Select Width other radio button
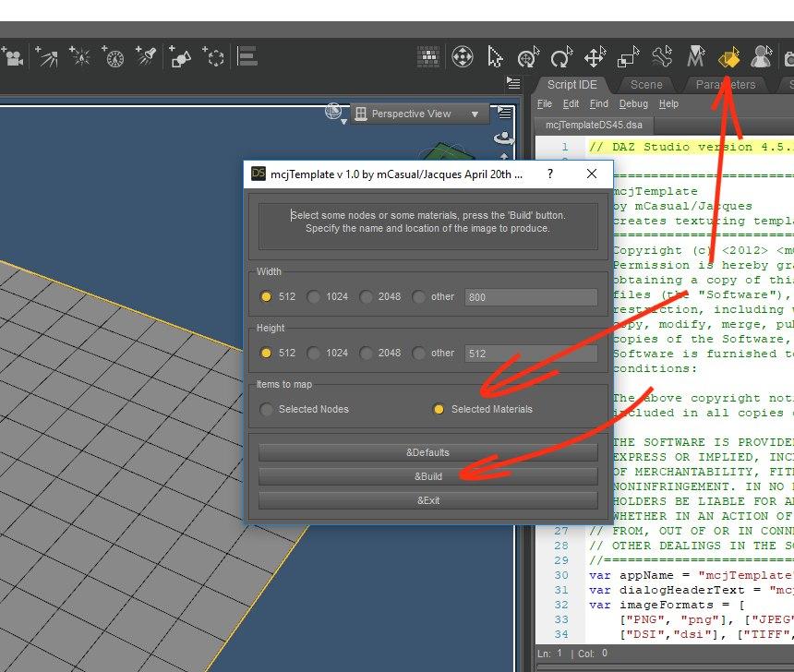Image resolution: width=794 pixels, height=672 pixels. (418, 296)
